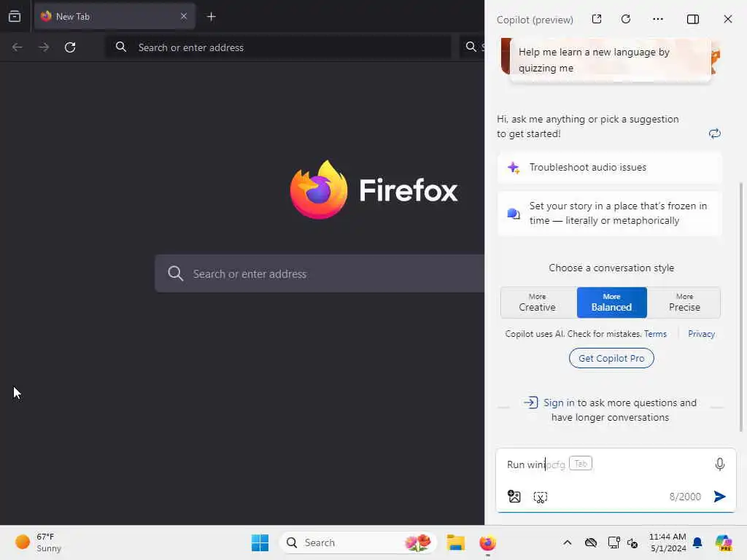This screenshot has height=560, width=747.
Task: Go forward with the forward arrow
Action: tap(44, 47)
